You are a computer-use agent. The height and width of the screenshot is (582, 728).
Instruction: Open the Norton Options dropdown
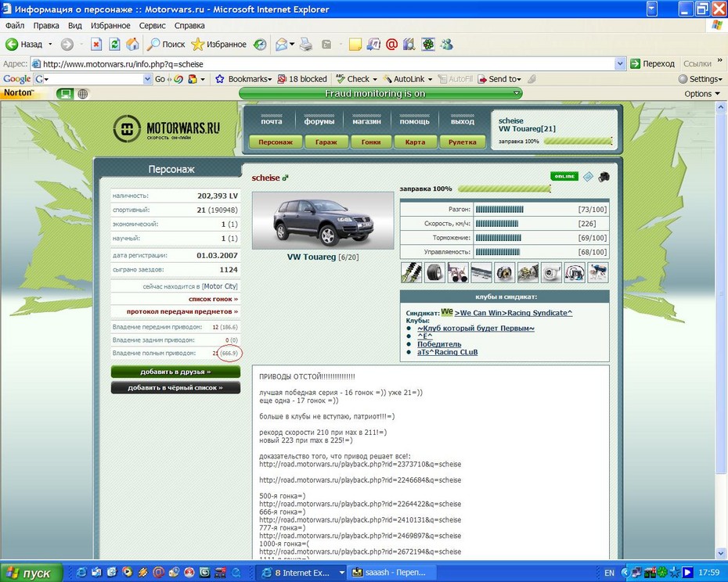click(x=702, y=94)
